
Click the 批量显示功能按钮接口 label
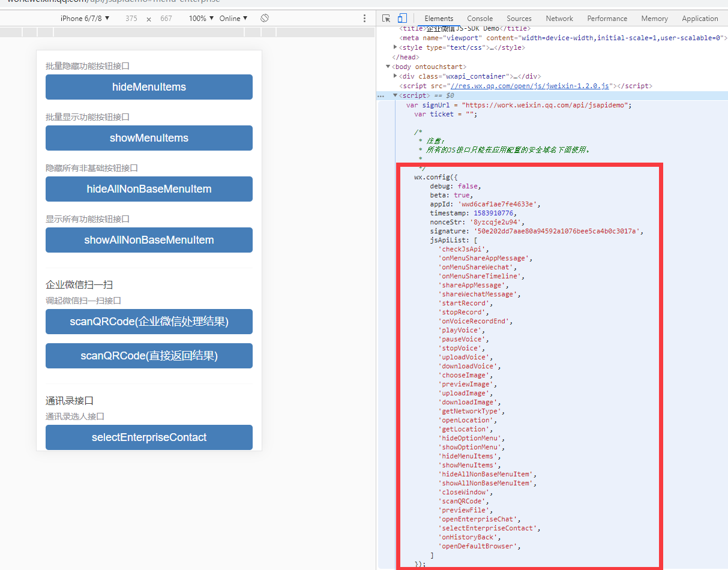[x=88, y=117]
